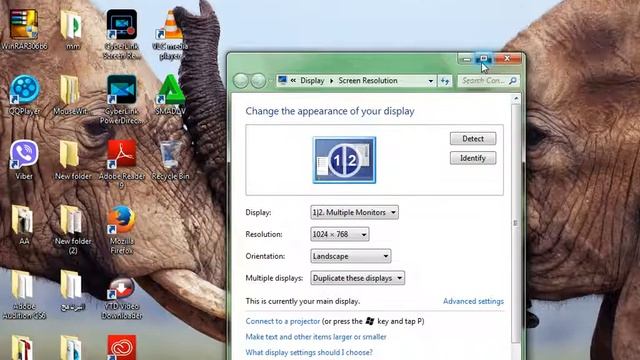Launch CyberLink PowerDirector shortcut

click(x=121, y=99)
